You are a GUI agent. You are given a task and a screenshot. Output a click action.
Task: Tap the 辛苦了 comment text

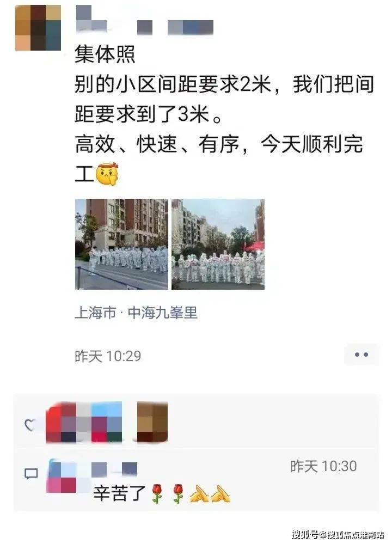tap(119, 493)
